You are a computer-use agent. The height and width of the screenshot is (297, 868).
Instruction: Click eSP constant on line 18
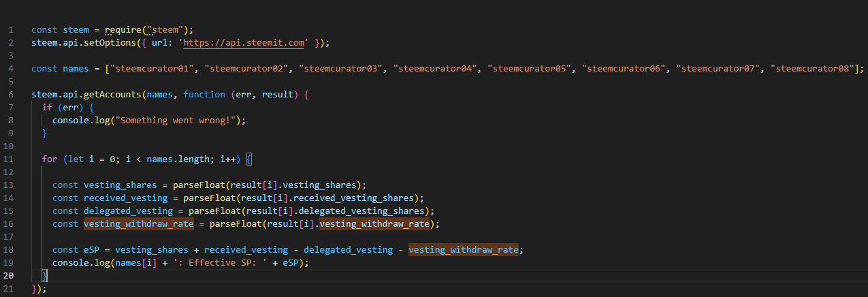(92, 249)
